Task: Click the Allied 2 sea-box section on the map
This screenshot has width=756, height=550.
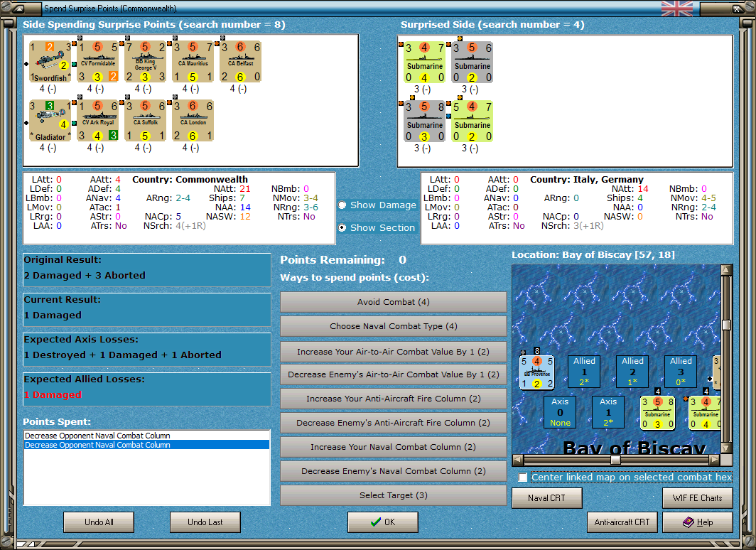Action: tap(632, 372)
